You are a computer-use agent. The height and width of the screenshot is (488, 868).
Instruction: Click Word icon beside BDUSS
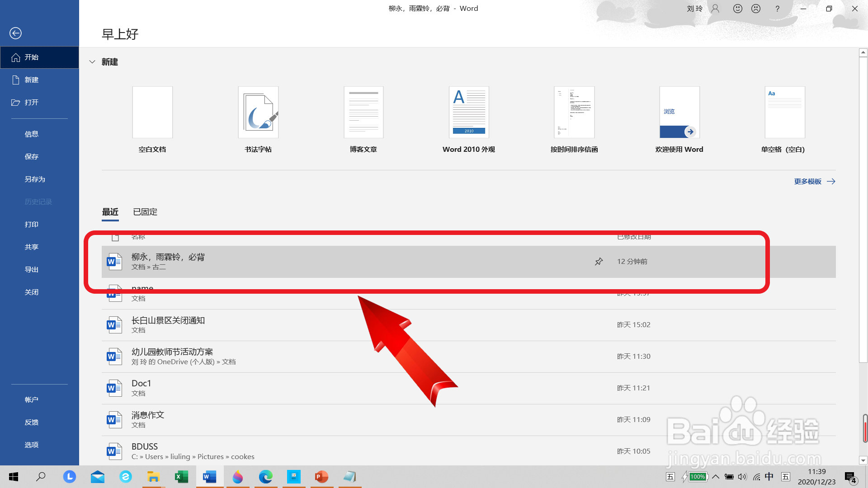coord(114,451)
